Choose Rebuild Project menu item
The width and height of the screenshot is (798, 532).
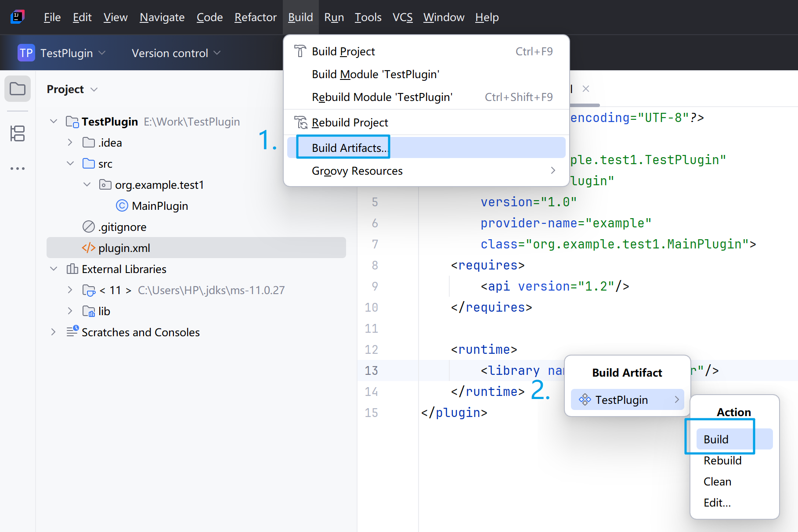(350, 122)
